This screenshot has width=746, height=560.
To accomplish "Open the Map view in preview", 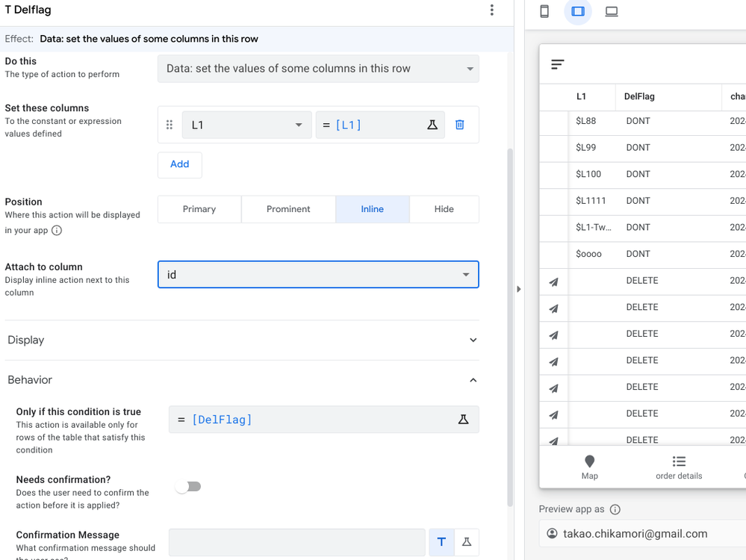I will tap(589, 467).
